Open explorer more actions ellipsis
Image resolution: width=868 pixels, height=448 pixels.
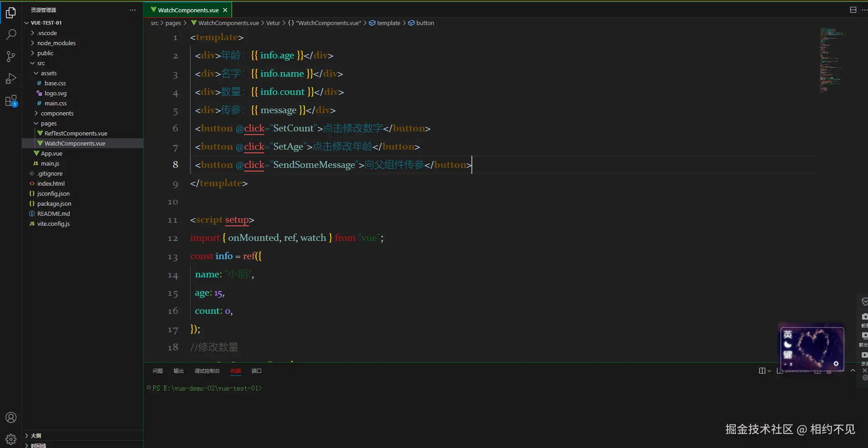click(x=133, y=10)
